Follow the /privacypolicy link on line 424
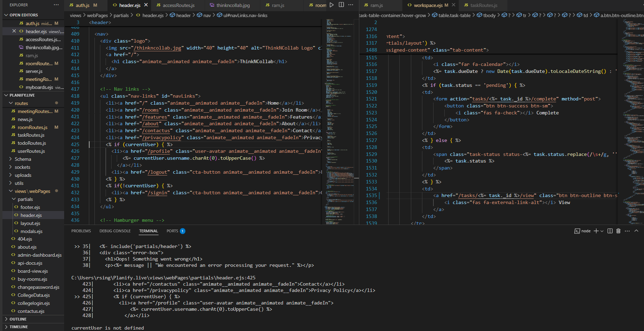 tap(162, 137)
